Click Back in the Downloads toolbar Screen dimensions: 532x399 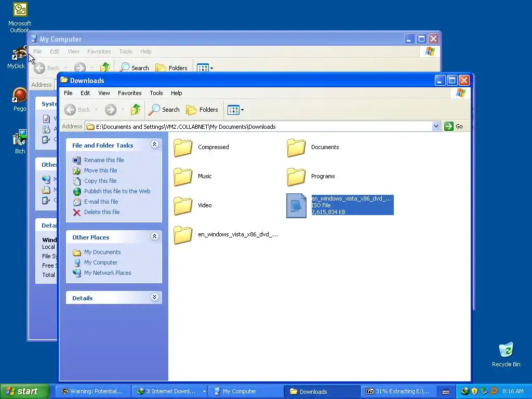tap(78, 110)
